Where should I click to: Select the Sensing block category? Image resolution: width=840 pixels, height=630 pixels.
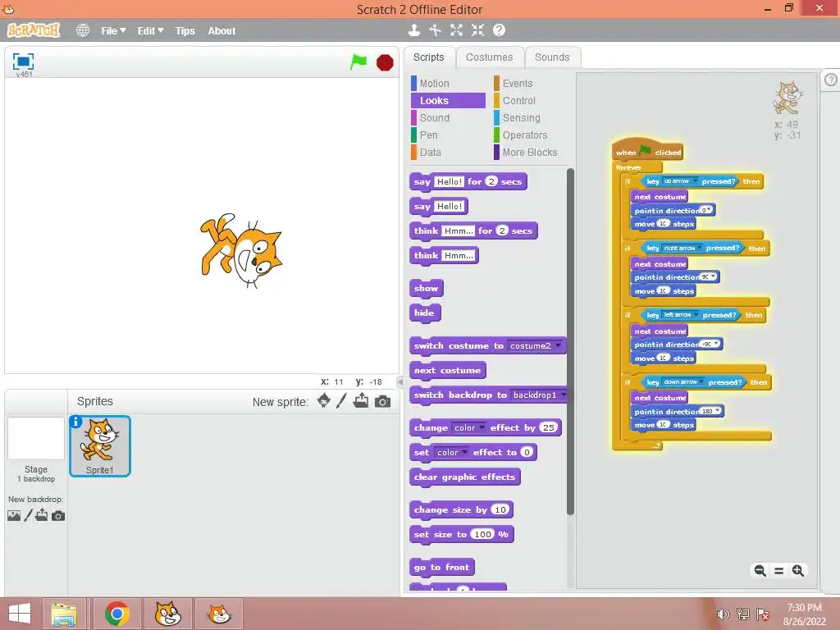521,118
